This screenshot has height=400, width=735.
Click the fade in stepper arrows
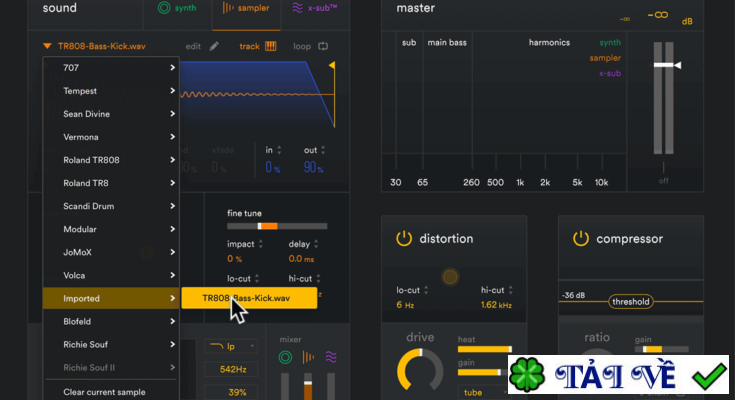click(279, 150)
